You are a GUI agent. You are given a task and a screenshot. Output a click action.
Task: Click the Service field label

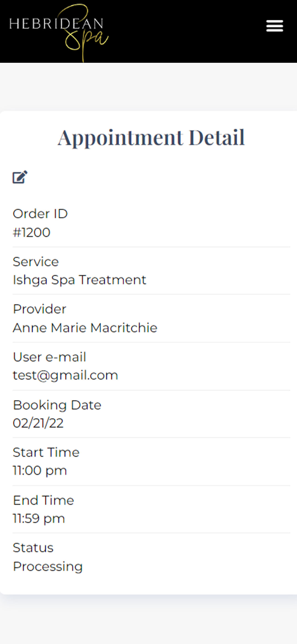click(x=36, y=262)
